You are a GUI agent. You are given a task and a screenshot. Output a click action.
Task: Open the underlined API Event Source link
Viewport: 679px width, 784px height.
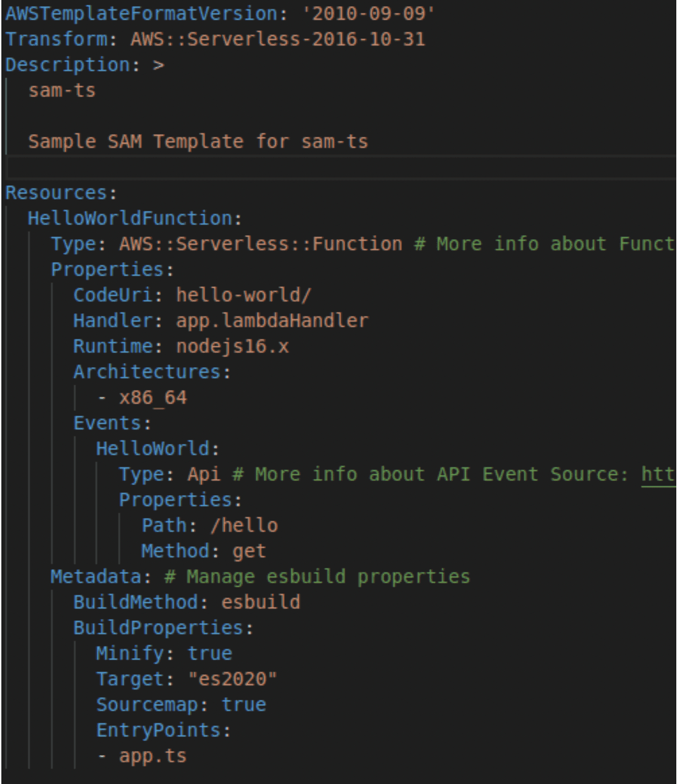[659, 474]
